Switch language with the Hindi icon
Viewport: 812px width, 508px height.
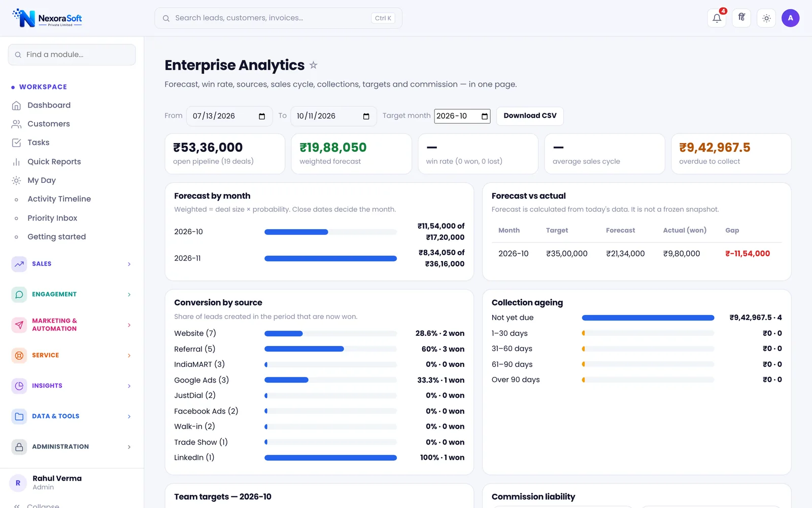coord(741,18)
